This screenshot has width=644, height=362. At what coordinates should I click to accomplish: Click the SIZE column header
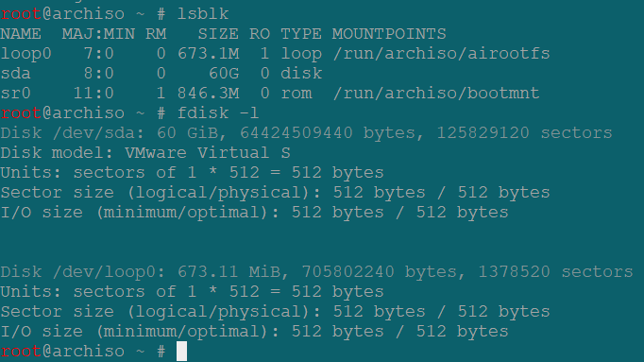(x=218, y=34)
